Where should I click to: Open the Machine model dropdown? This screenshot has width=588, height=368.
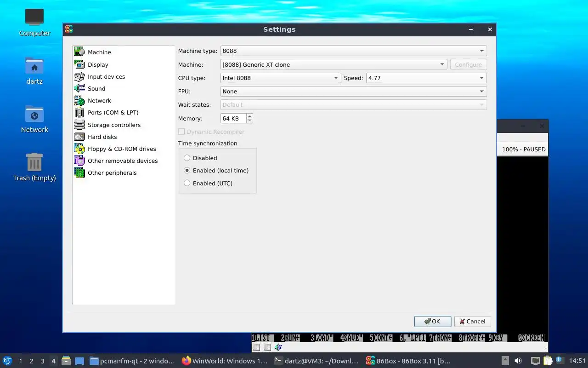click(334, 64)
